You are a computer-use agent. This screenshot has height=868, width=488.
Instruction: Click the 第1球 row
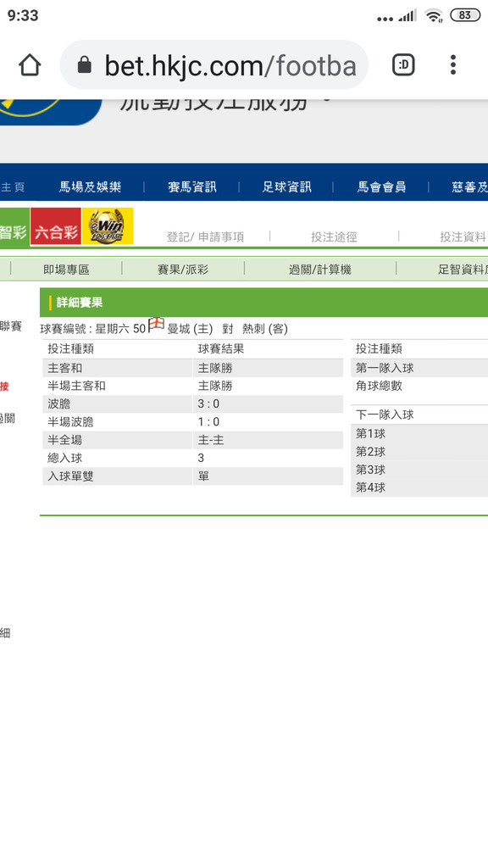coord(419,433)
